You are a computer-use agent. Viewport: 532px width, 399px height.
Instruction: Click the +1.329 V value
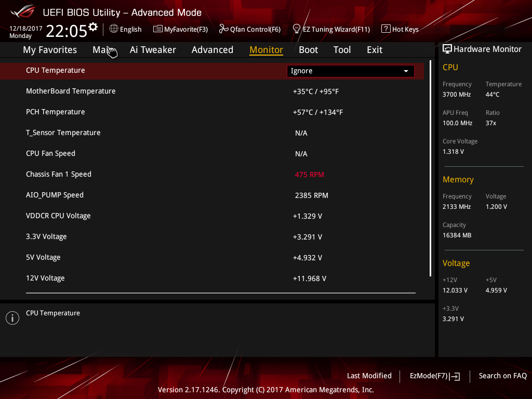(x=308, y=216)
